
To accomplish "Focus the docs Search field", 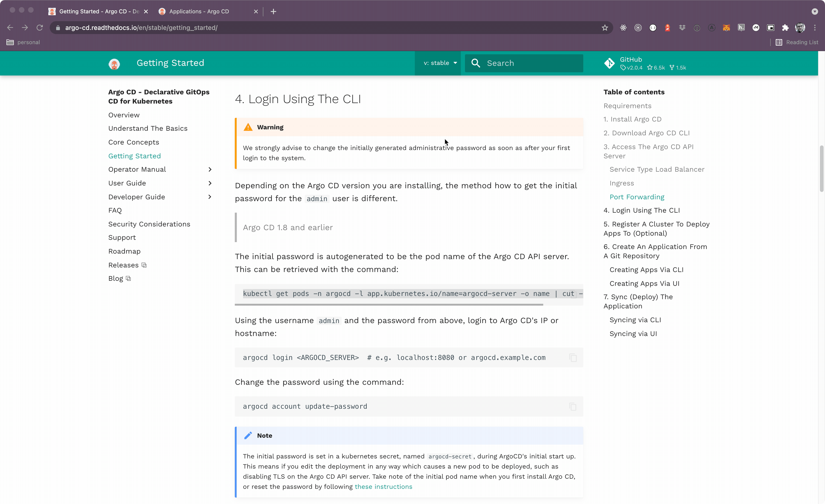I will (524, 63).
